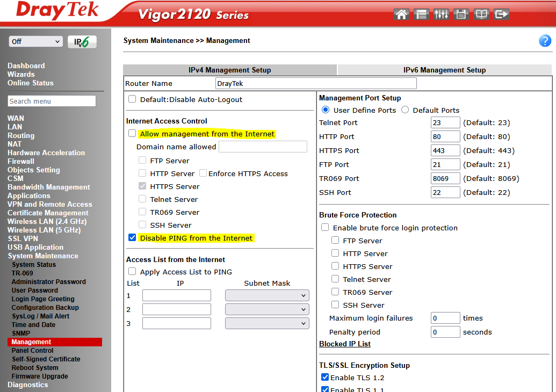
Task: Toggle Enable TLS 1.2 checkbox
Action: pyautogui.click(x=325, y=377)
